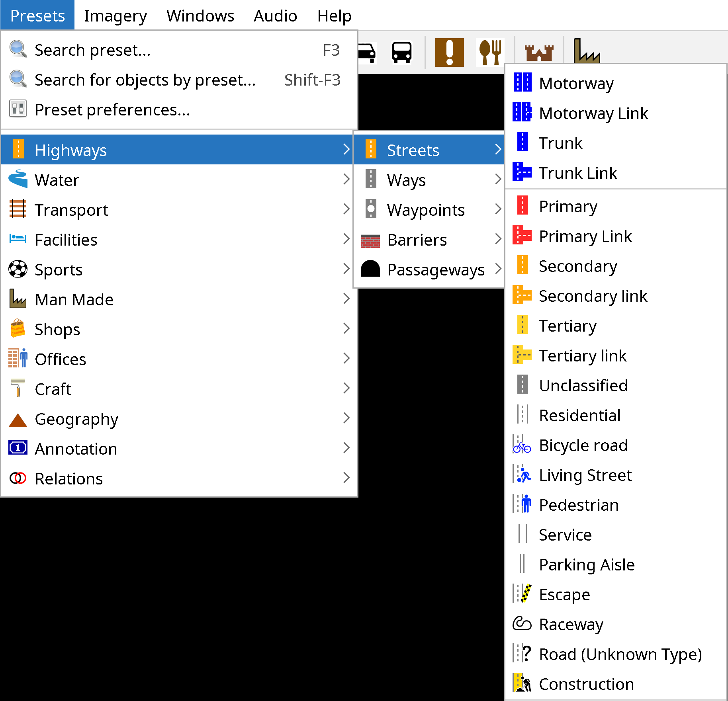Choose Search preset... entry
This screenshot has width=728, height=701.
[92, 50]
